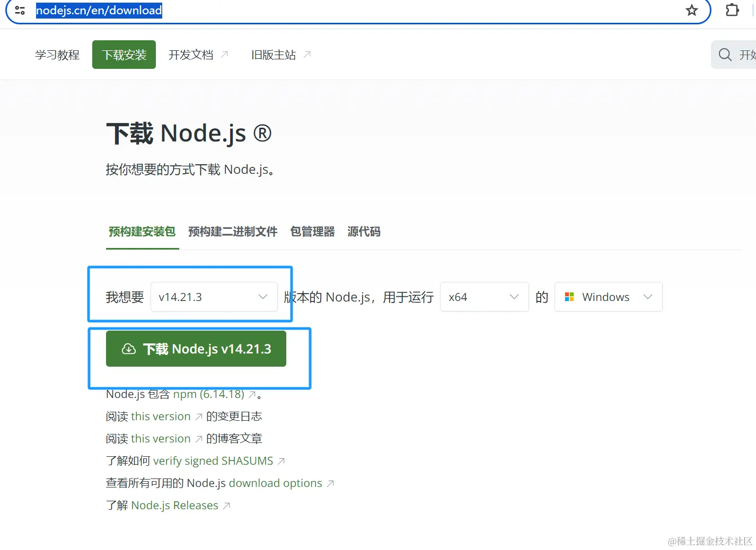
Task: Click the search magnifier icon
Action: (725, 55)
